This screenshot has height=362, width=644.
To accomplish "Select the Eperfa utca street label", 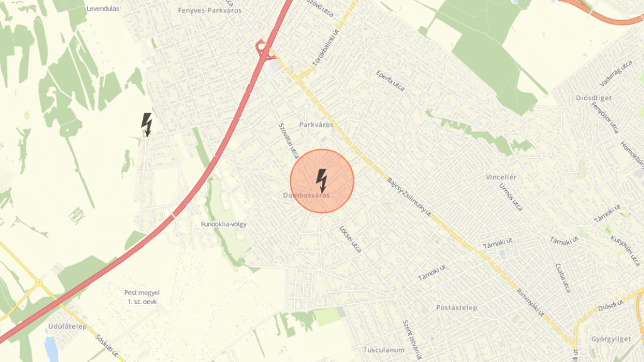I will tap(390, 81).
